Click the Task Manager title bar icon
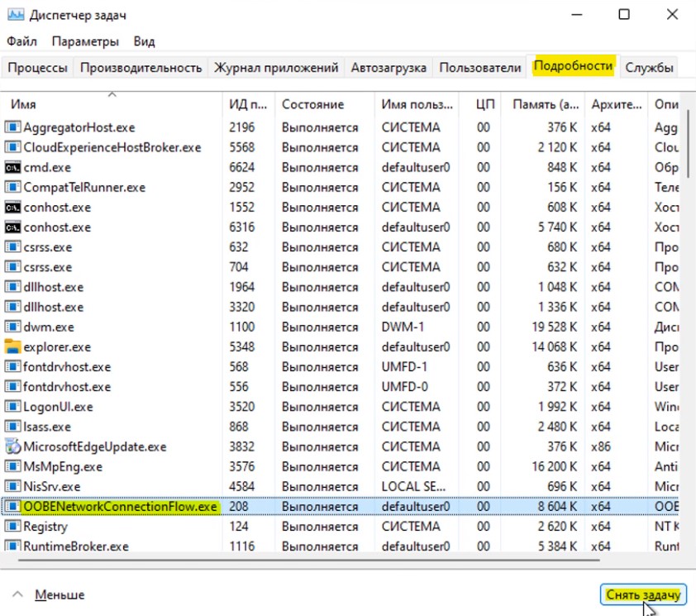Screen dimensions: 696x616 [16, 15]
